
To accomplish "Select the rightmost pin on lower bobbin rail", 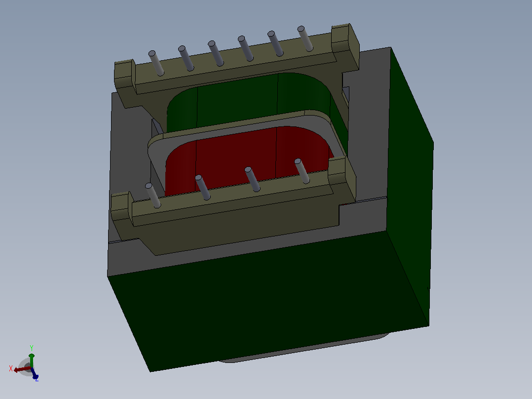I will click(302, 171).
